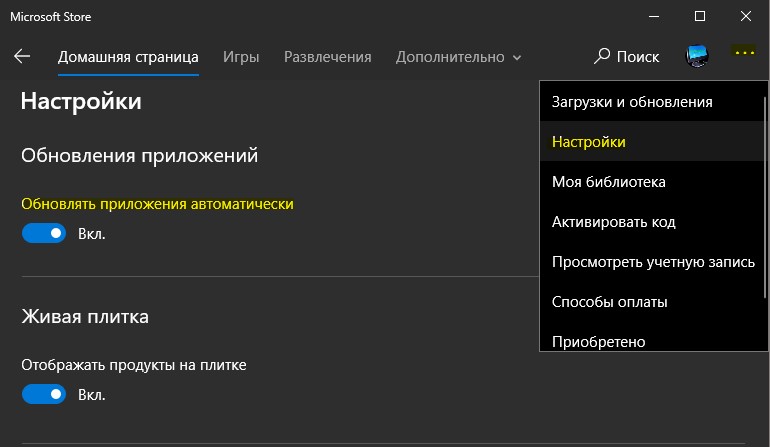This screenshot has height=447, width=770.
Task: Click the Отображать продукты на плитке label
Action: tap(134, 365)
